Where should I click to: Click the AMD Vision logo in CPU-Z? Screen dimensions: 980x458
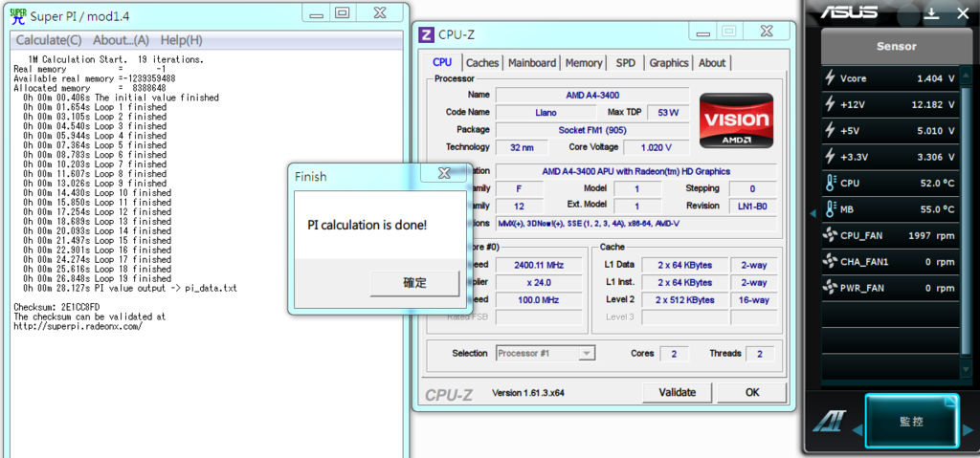pos(736,120)
